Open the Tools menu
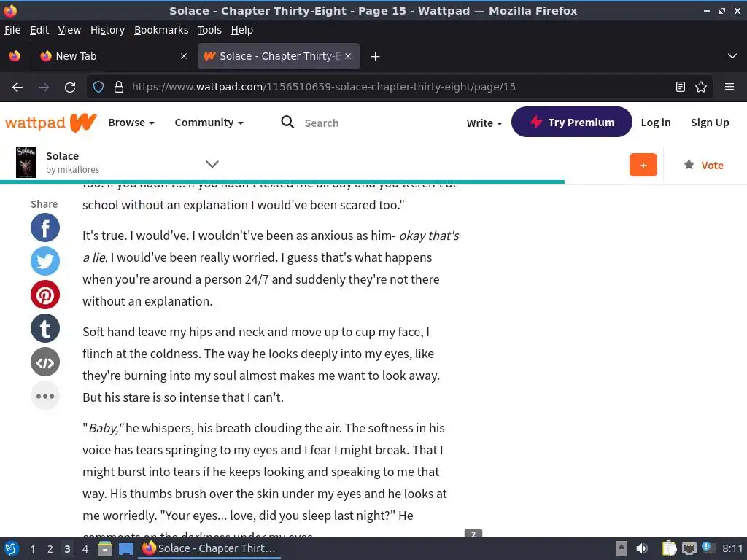 click(x=209, y=30)
